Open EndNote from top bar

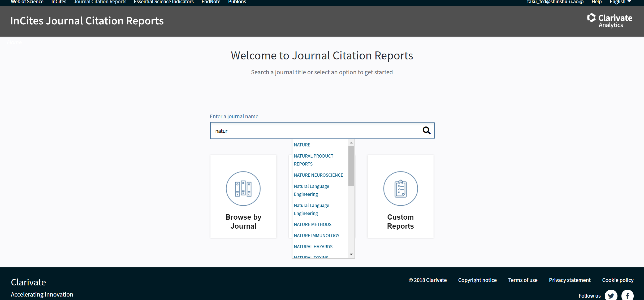click(211, 2)
